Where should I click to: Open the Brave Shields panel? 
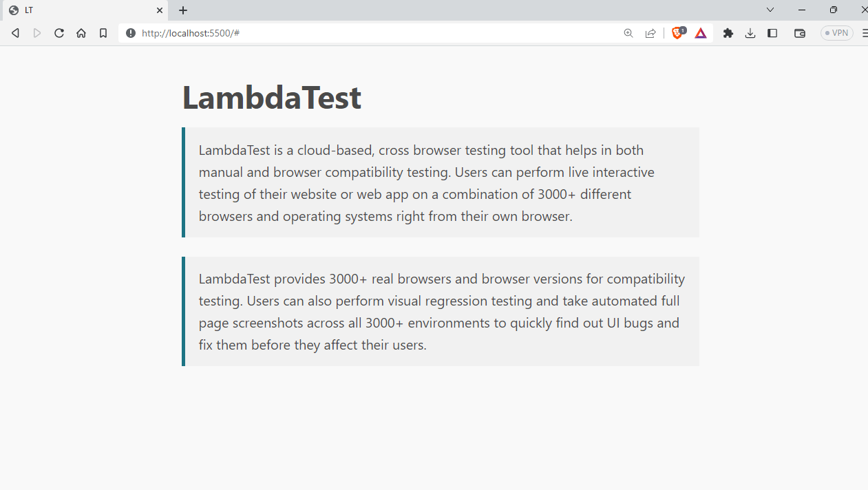[x=677, y=32]
